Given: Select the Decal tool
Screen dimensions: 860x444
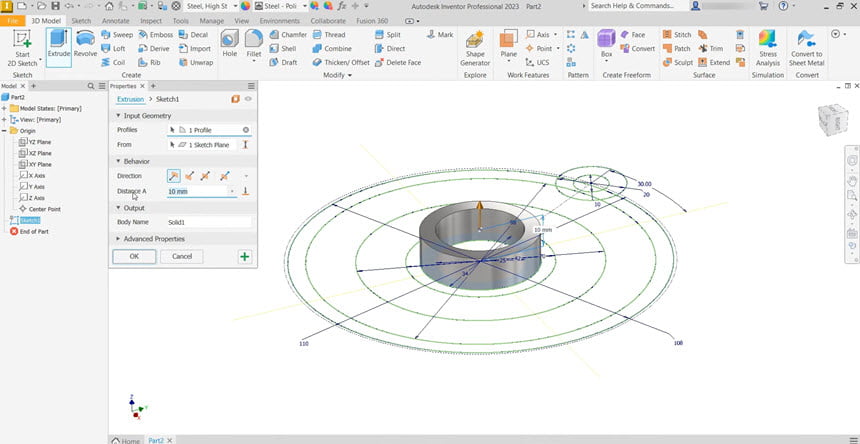Looking at the screenshot, I should [x=193, y=35].
